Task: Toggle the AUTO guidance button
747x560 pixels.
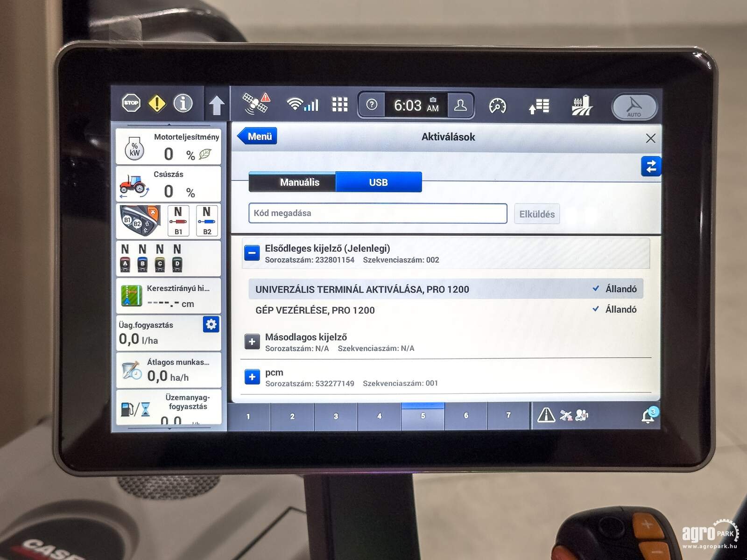Action: click(x=634, y=106)
